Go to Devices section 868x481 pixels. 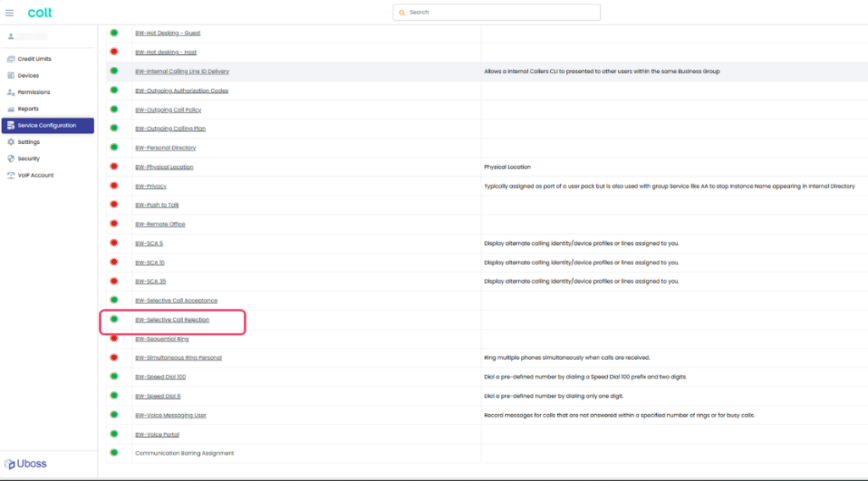pyautogui.click(x=28, y=75)
